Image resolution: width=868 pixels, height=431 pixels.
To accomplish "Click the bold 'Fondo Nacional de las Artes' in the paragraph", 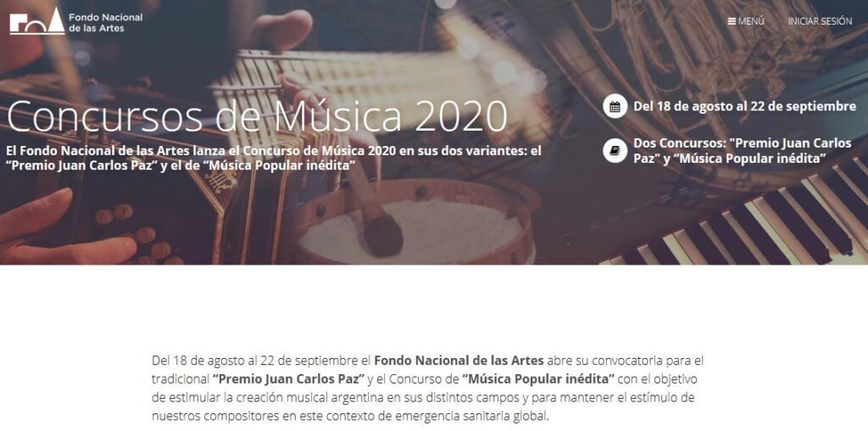I will coord(459,361).
